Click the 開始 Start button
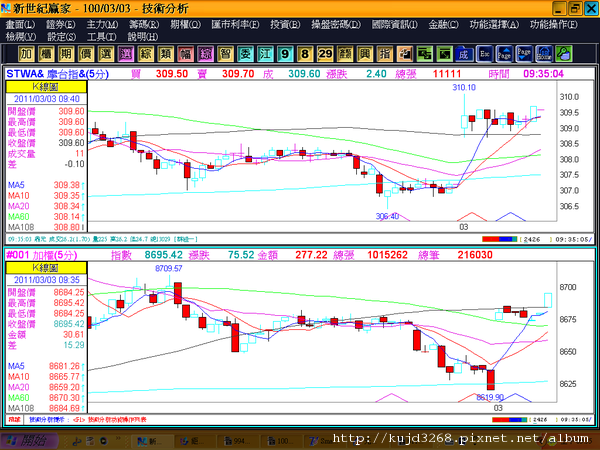 [x=29, y=441]
